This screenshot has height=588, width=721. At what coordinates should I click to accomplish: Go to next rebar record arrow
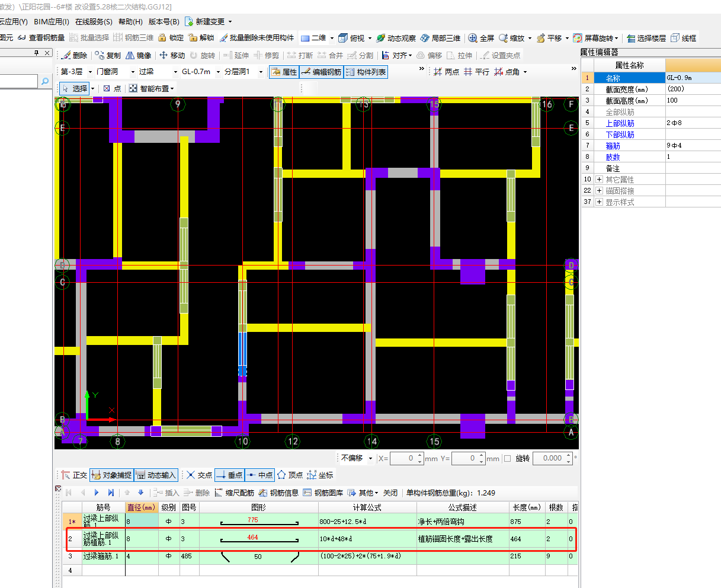pyautogui.click(x=97, y=493)
